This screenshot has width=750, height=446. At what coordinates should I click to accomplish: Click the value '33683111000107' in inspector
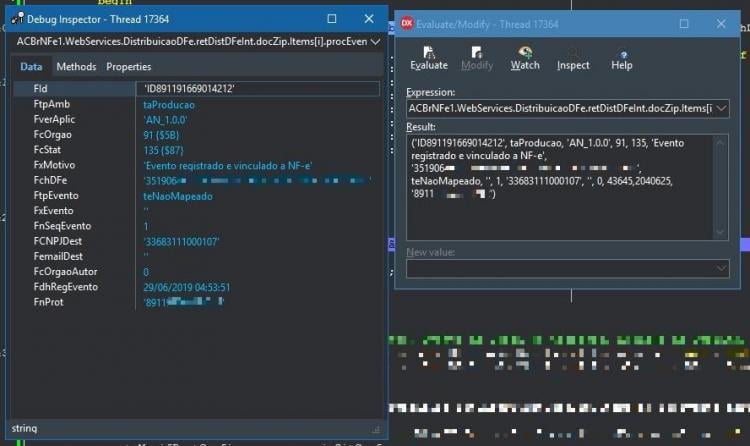point(181,242)
